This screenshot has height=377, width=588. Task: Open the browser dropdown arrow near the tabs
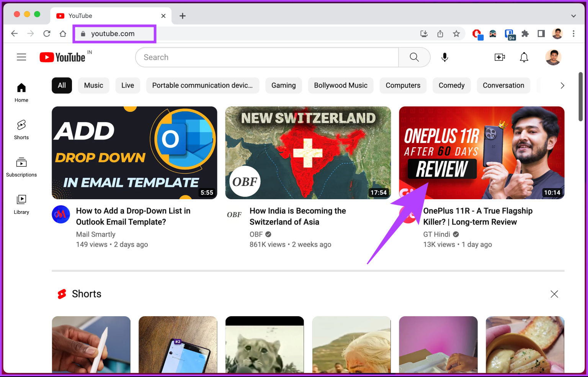pyautogui.click(x=573, y=16)
